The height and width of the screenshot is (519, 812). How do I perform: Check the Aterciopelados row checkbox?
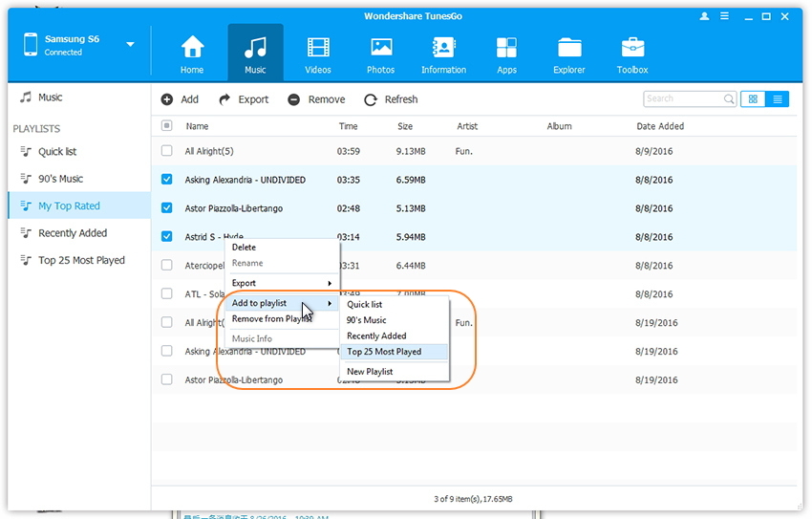167,265
